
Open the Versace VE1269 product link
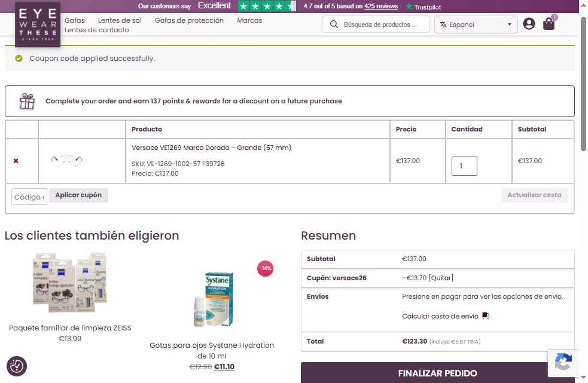coord(211,148)
